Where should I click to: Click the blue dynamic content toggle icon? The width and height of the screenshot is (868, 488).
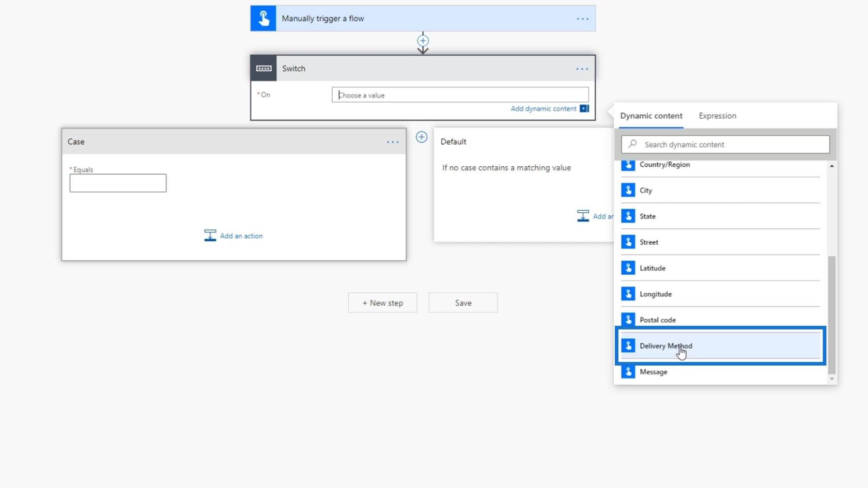point(584,108)
